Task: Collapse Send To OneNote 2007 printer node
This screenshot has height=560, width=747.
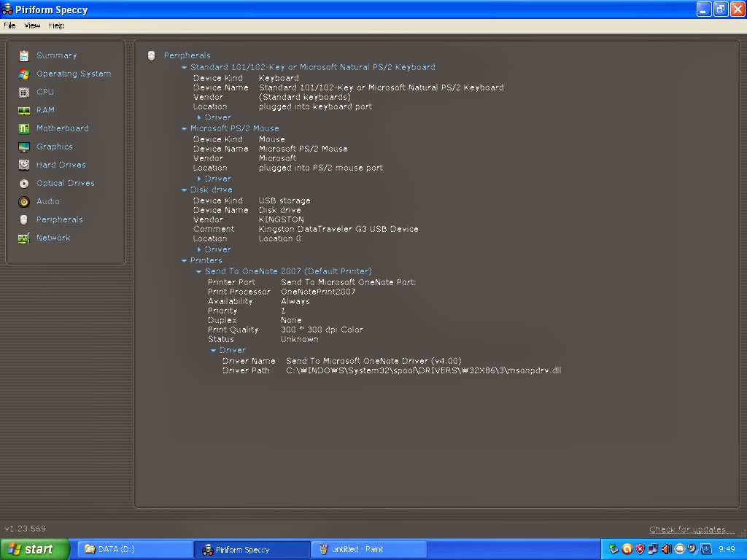Action: 199,272
